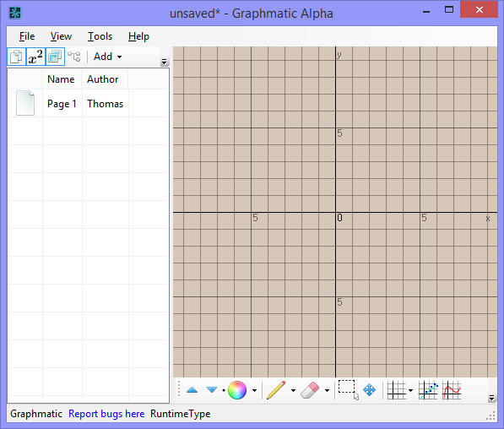Expand the pencil tool options arrow
Screen dimensions: 504x429
tap(293, 390)
